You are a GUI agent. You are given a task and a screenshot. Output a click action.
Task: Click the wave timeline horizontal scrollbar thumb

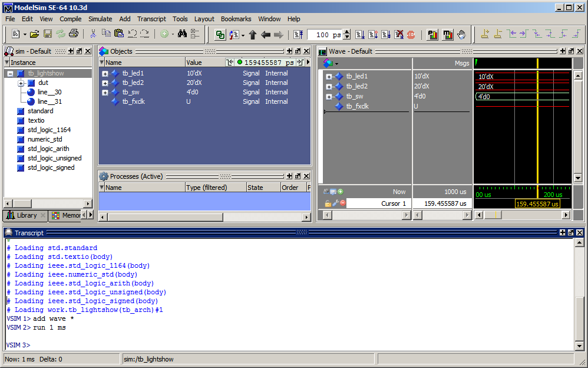(493, 215)
